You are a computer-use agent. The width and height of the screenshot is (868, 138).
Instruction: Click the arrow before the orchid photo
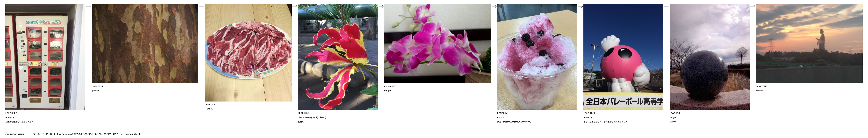[381, 6]
